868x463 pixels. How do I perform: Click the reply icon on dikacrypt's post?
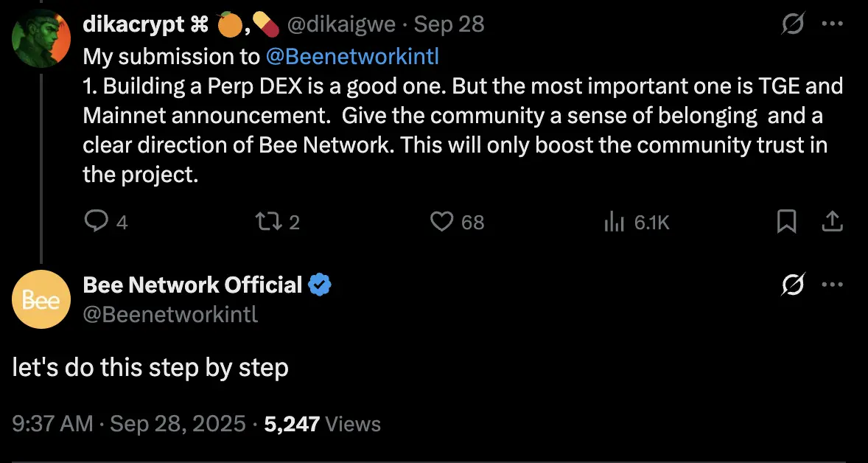97,221
